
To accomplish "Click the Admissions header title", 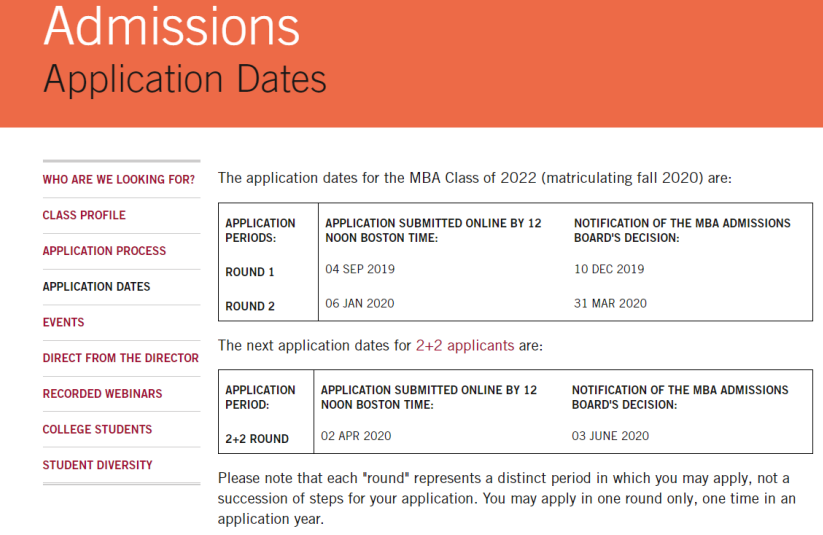I will (x=171, y=27).
